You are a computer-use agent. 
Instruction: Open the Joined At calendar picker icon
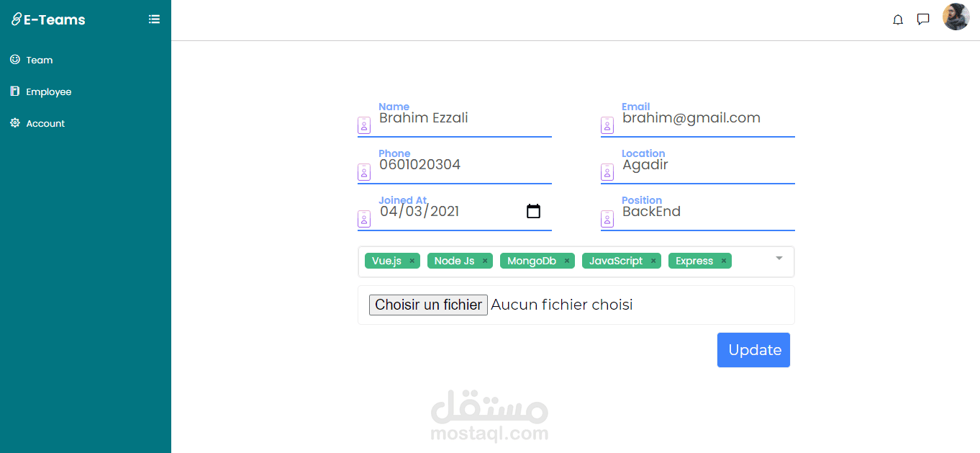tap(533, 211)
